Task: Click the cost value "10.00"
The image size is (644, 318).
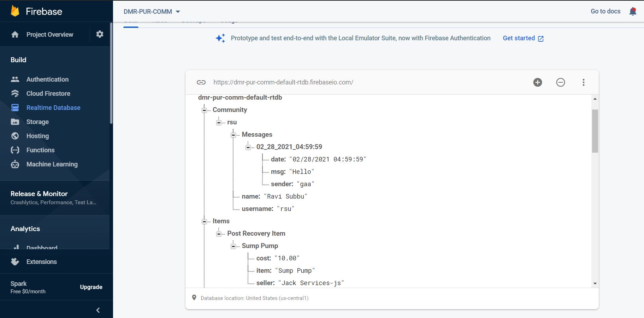Action: click(x=287, y=258)
